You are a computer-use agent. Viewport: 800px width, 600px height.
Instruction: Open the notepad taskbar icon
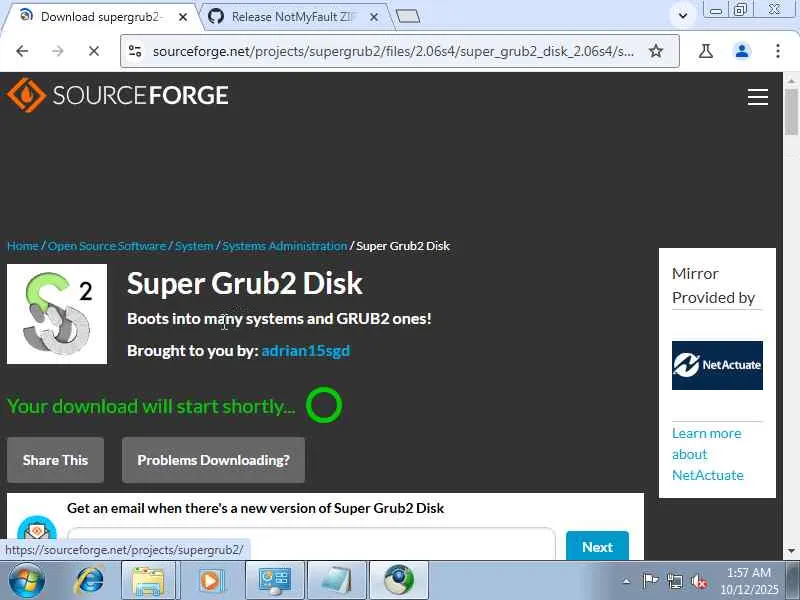coord(337,581)
